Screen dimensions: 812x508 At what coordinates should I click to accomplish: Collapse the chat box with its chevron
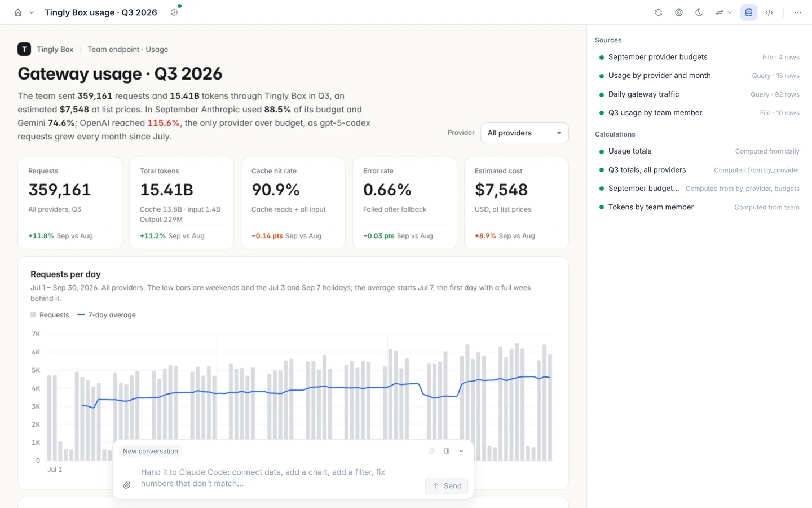tap(461, 451)
